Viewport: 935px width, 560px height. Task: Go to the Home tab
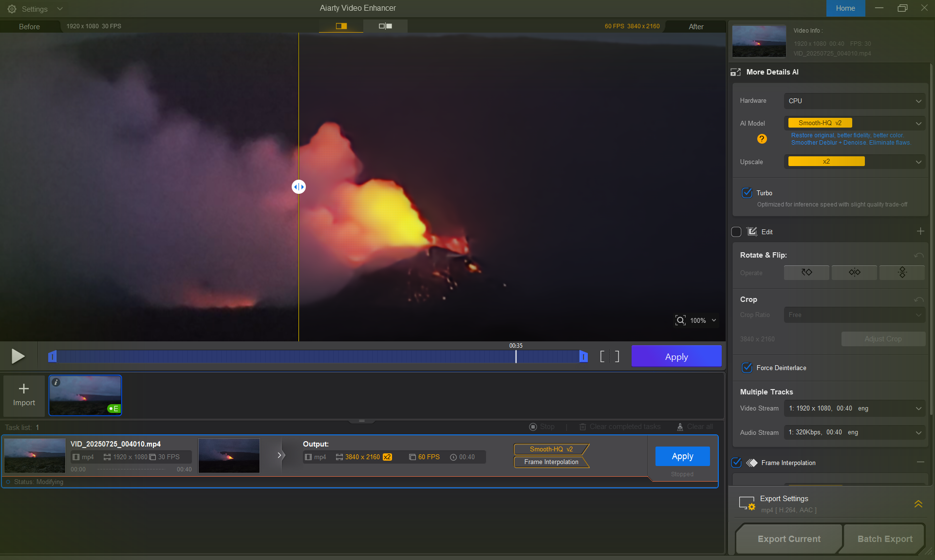(x=845, y=8)
